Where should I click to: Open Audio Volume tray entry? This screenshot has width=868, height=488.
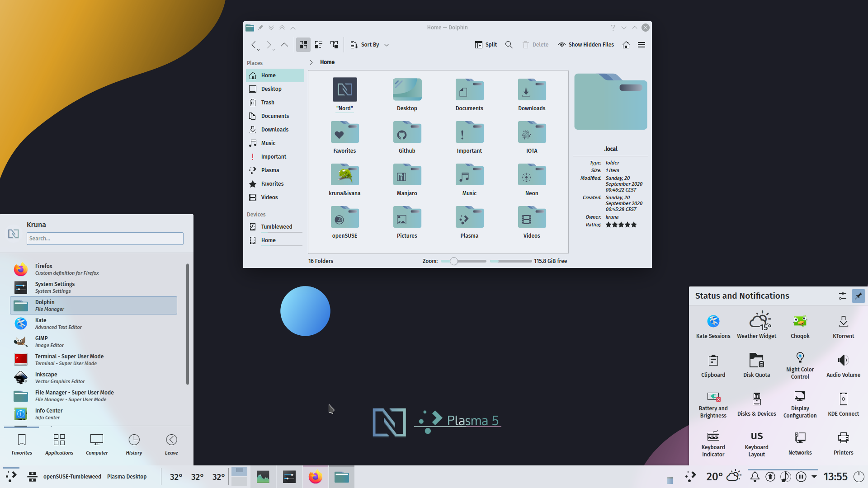point(844,365)
